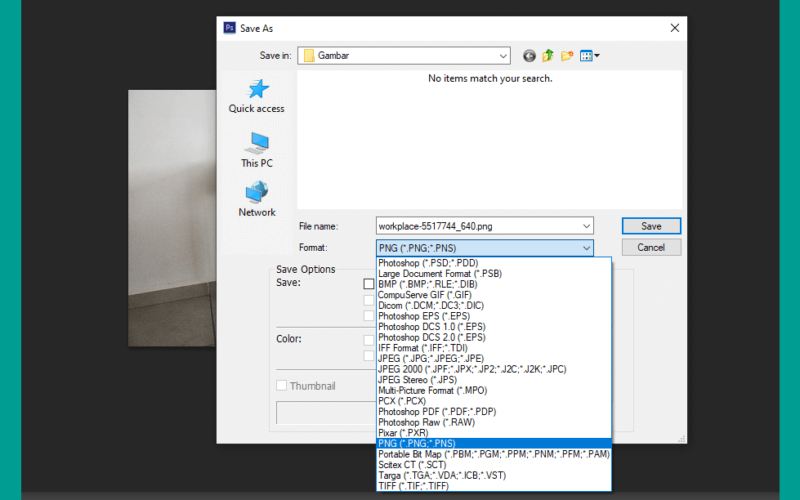Choose TIFF (*.TIF;*.TIFF) format
Screen dimensions: 800x500
(493, 486)
